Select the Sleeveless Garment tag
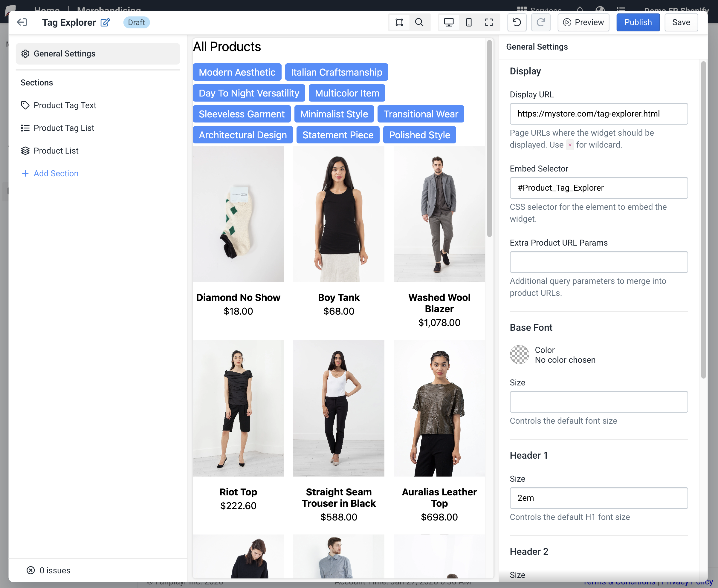The image size is (718, 588). (x=242, y=114)
